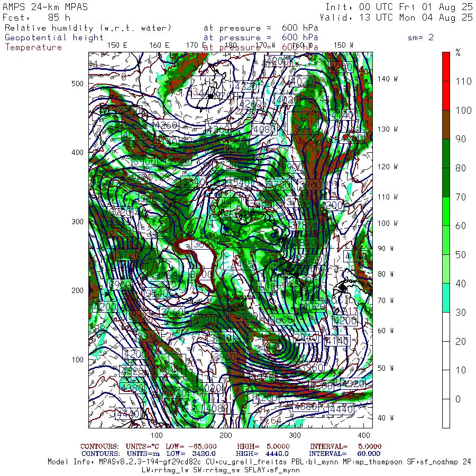Click the 'Fcst: 85 h' forecast hour text

(x=36, y=17)
